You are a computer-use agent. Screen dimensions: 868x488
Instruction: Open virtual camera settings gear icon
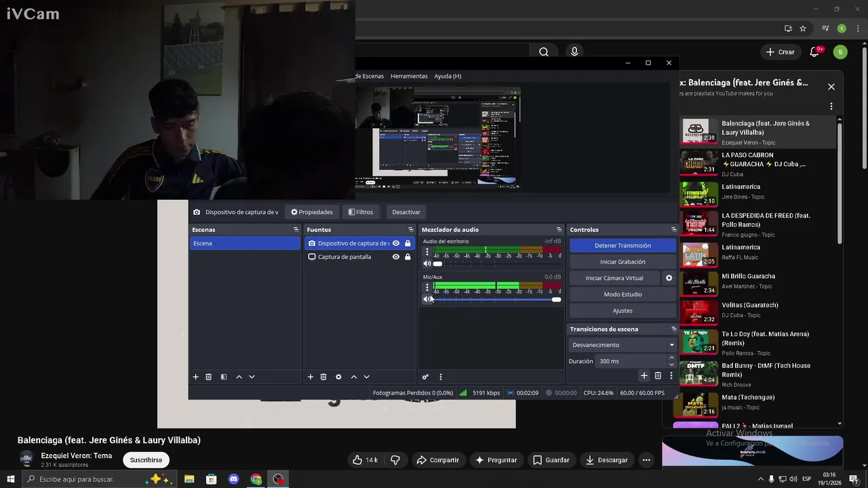coord(669,278)
